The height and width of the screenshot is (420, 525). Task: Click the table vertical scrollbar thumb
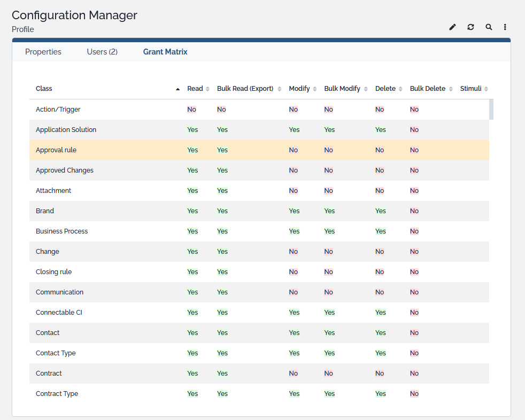coord(491,110)
